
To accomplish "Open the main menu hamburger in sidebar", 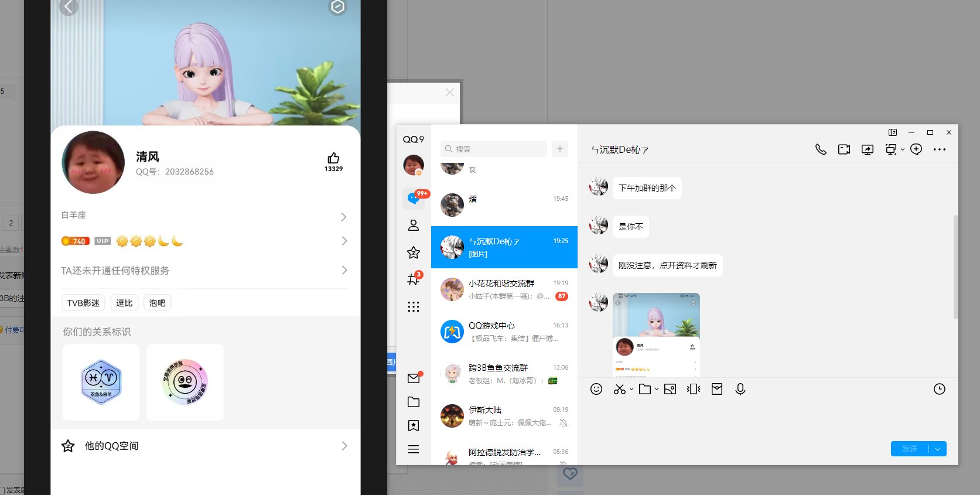I will coord(414,449).
